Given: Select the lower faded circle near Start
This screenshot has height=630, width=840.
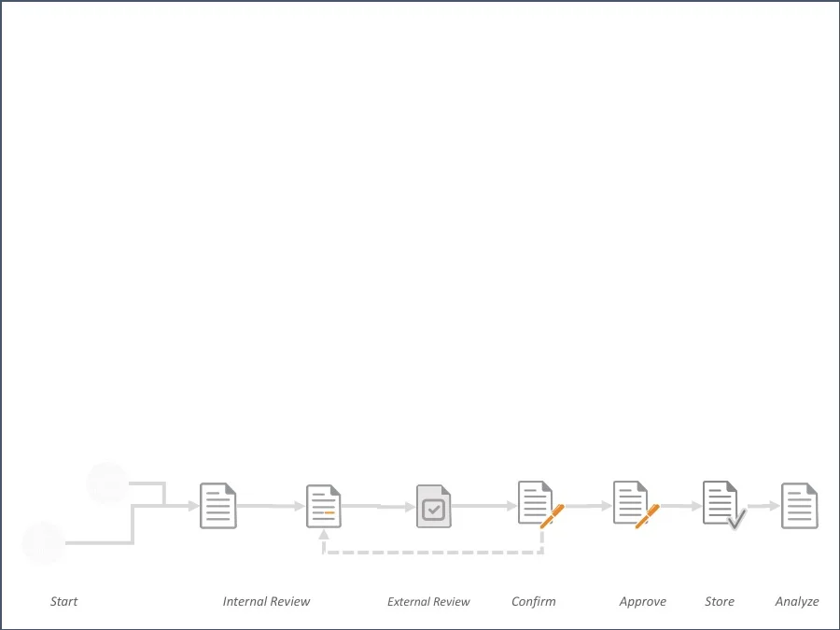Looking at the screenshot, I should pos(44,541).
